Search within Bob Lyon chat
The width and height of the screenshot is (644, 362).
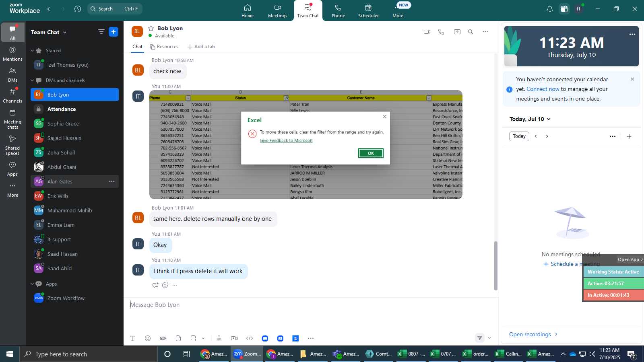tap(471, 32)
